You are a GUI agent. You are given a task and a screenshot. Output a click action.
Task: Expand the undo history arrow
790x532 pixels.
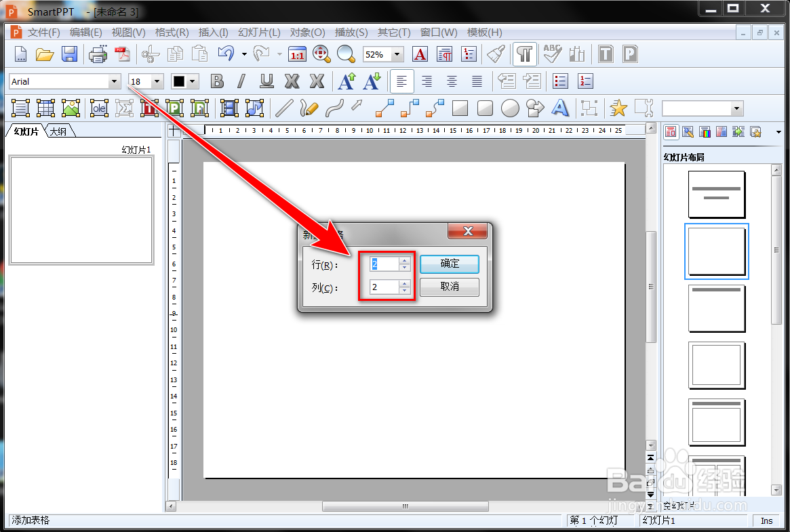pyautogui.click(x=244, y=54)
